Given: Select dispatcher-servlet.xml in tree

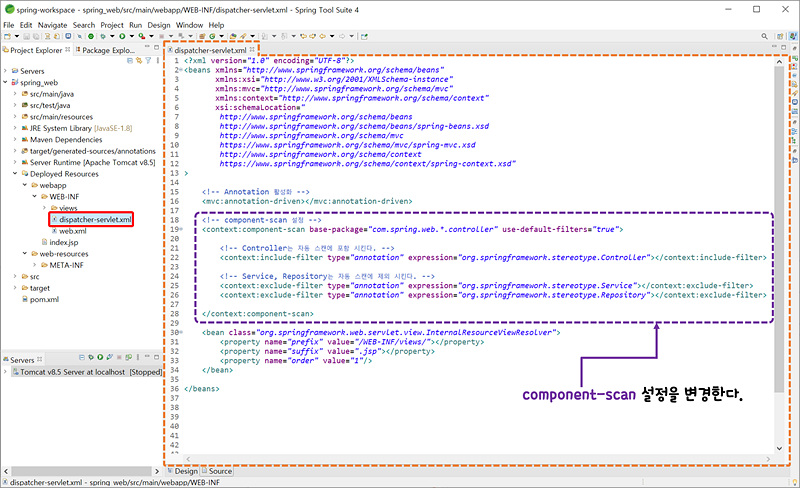Looking at the screenshot, I should coord(91,219).
